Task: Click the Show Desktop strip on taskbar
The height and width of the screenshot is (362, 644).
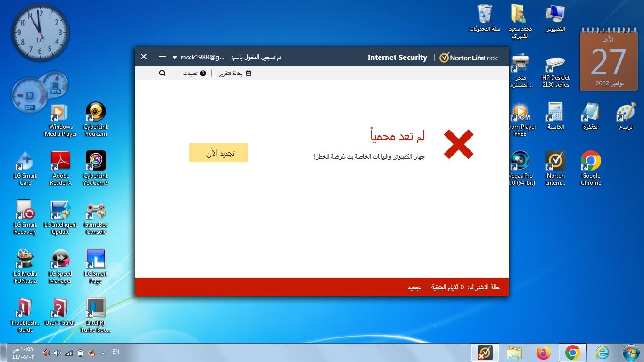Action: (x=3, y=353)
